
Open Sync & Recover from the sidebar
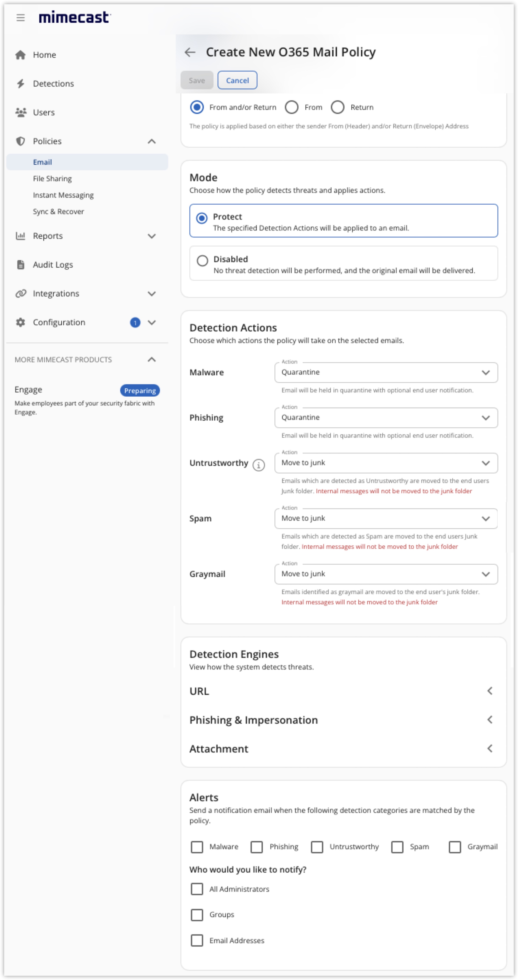(x=58, y=212)
